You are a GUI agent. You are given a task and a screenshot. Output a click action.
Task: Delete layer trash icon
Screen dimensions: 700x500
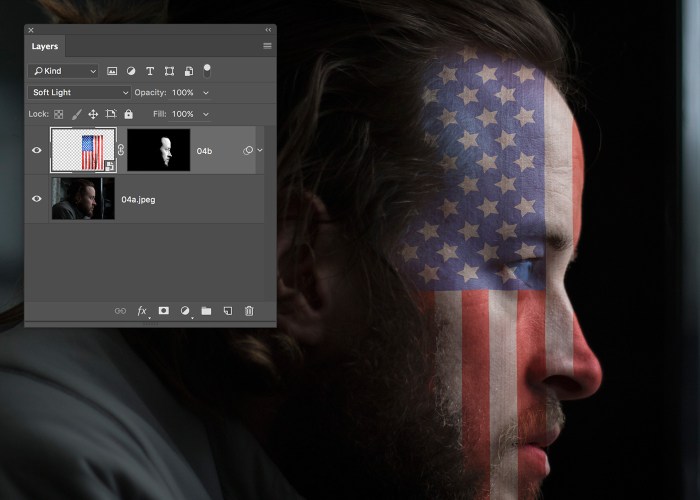249,311
